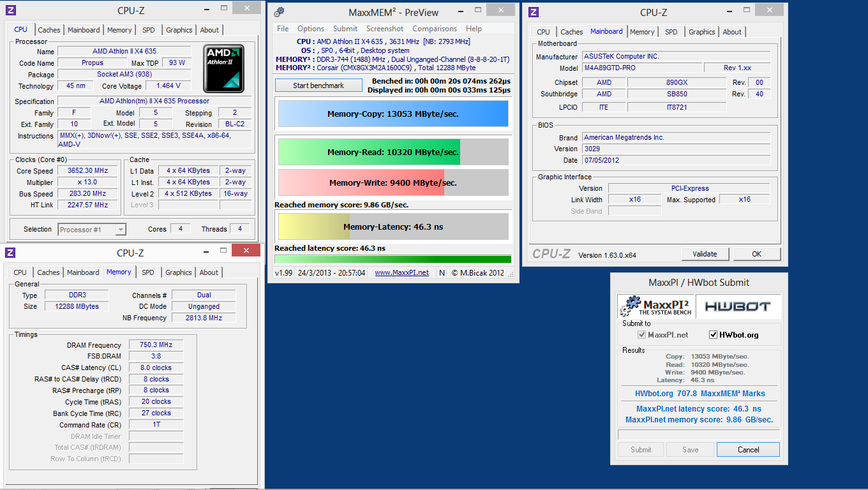Click Cancel in HWbot Submit dialog
The image size is (868, 490).
(x=748, y=450)
